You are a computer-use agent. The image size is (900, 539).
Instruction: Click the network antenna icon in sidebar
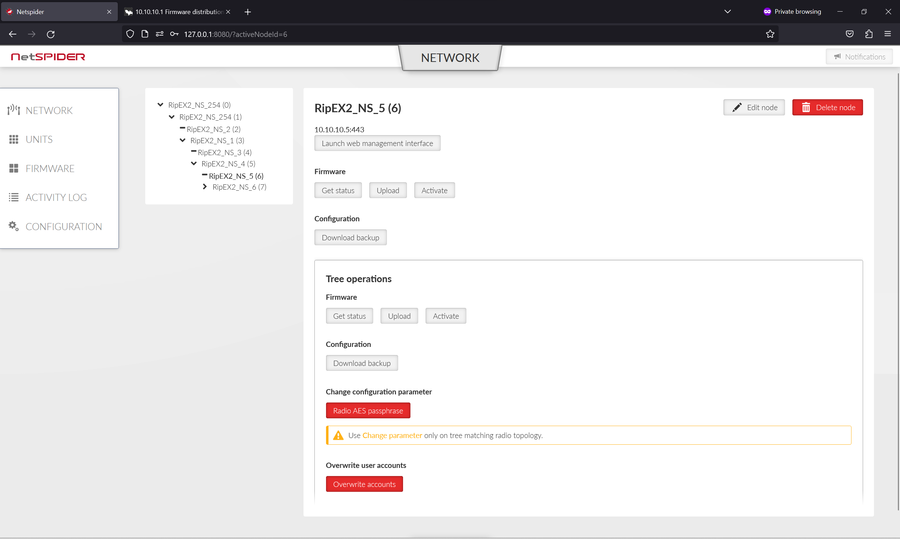click(14, 110)
